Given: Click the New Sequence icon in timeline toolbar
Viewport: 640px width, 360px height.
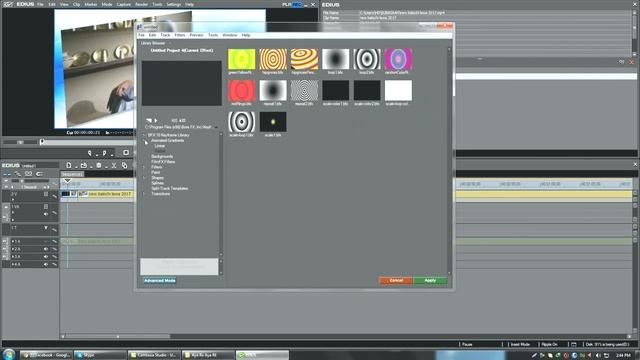Looking at the screenshot, I should tap(69, 165).
